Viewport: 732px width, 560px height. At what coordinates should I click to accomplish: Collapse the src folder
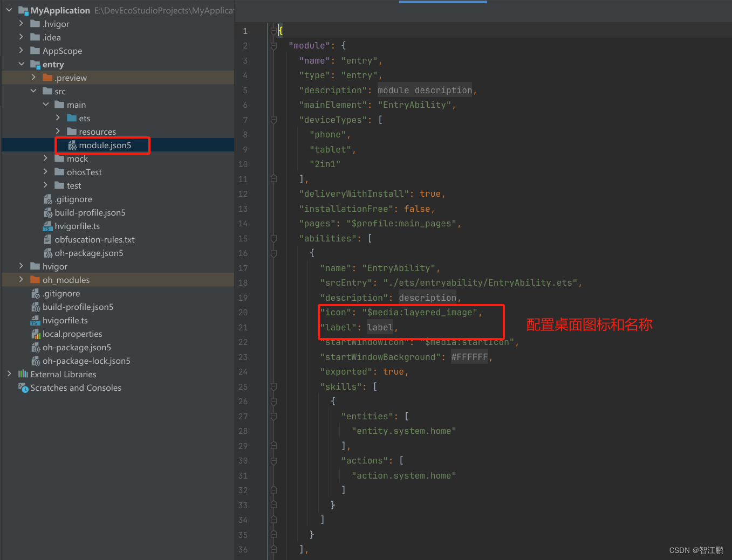point(33,91)
